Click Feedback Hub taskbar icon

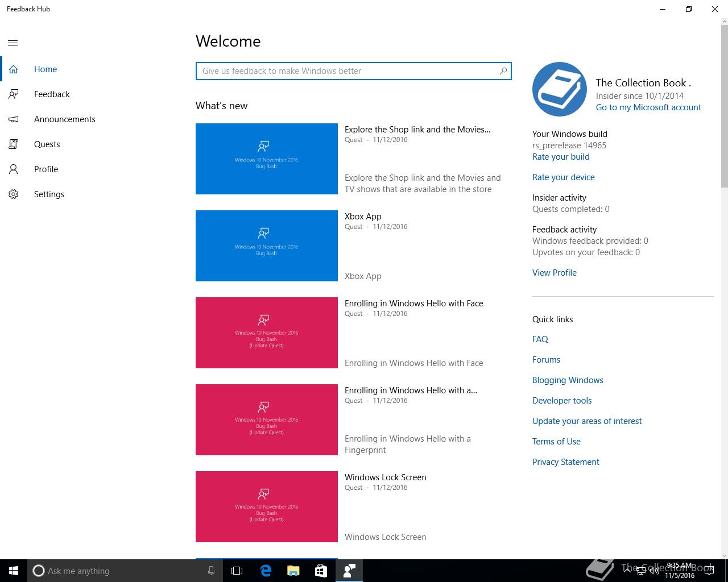point(349,571)
